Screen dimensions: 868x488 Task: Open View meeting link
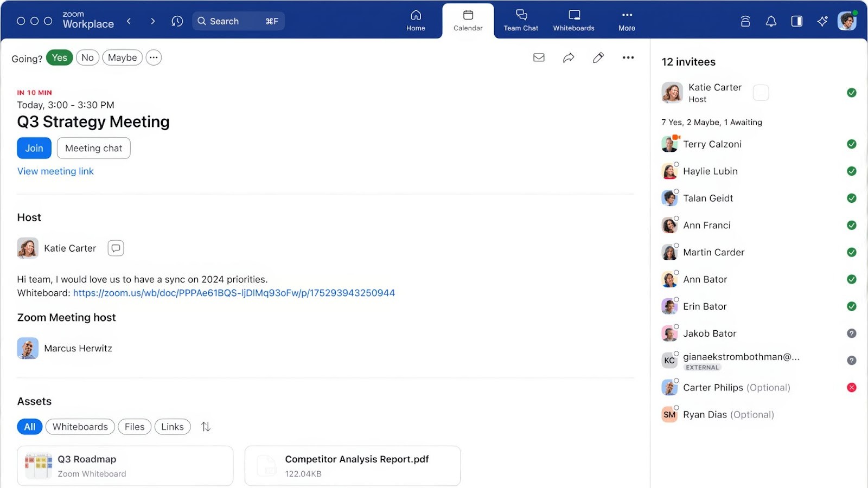point(55,171)
